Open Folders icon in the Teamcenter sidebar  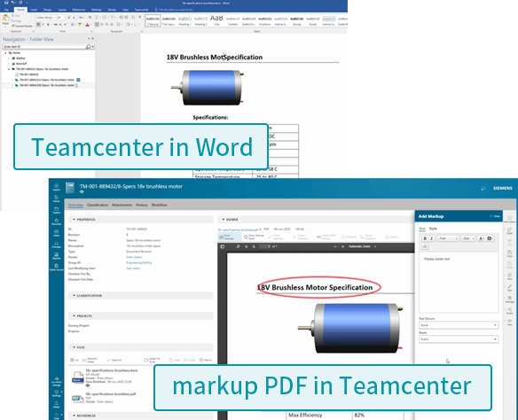pyautogui.click(x=57, y=210)
